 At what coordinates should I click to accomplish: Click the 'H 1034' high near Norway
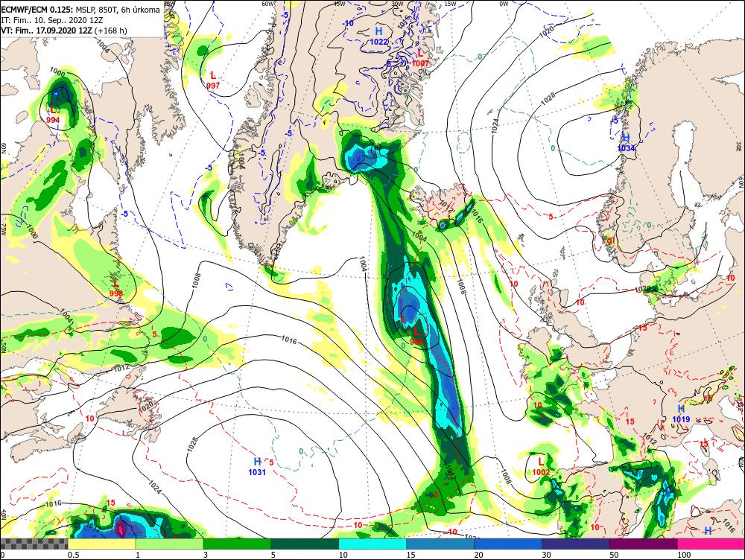coord(627,142)
